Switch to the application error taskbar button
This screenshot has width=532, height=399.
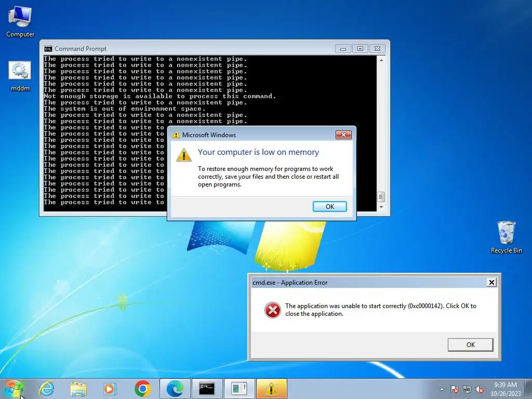[239, 389]
